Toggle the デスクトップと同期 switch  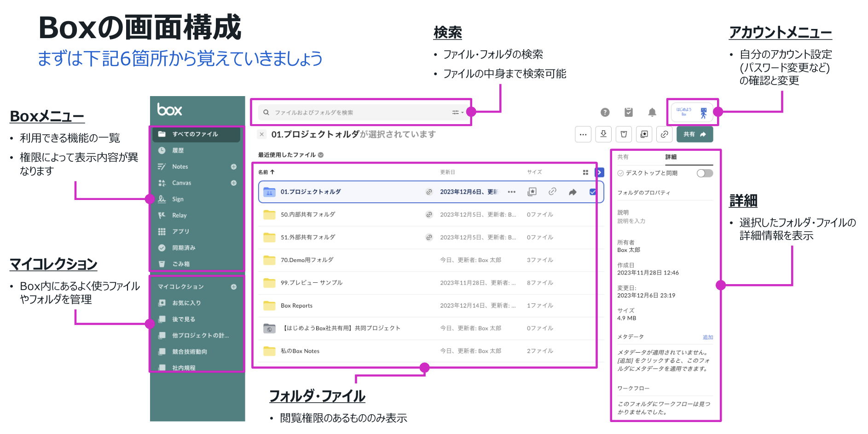tap(704, 173)
